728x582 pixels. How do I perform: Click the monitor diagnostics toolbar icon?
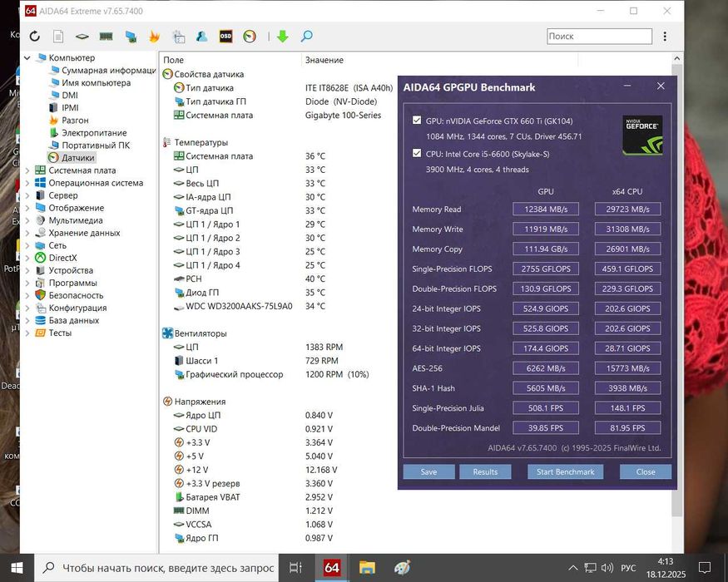pyautogui.click(x=131, y=37)
